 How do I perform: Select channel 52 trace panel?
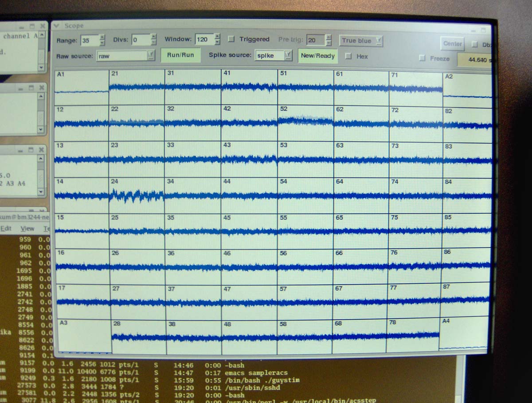(x=305, y=123)
